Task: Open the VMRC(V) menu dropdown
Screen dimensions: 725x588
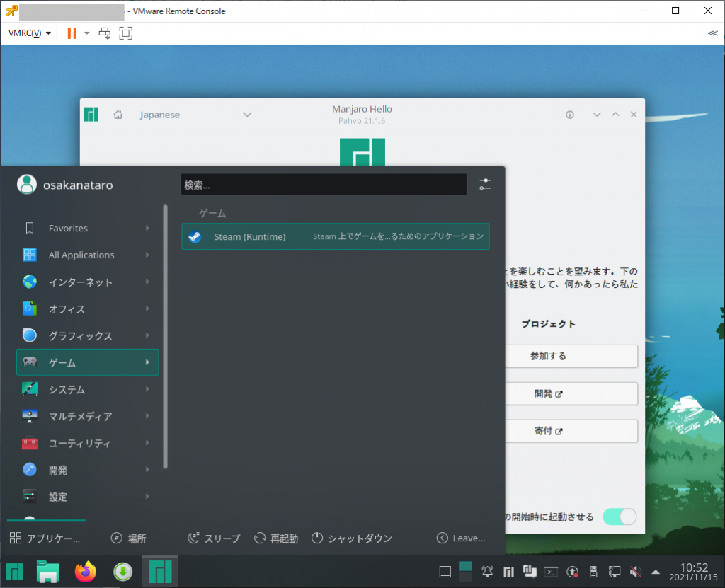Action: pos(30,33)
